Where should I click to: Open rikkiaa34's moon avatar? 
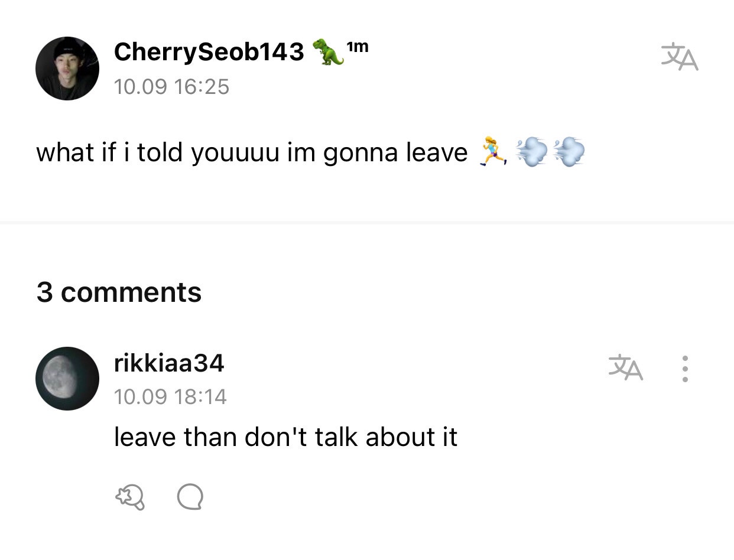67,378
